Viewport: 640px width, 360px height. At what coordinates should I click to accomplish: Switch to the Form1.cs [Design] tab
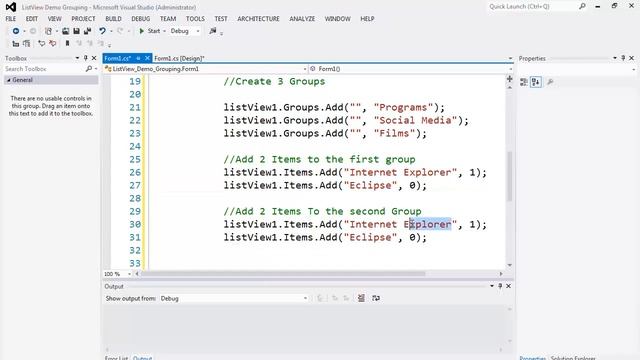click(179, 58)
